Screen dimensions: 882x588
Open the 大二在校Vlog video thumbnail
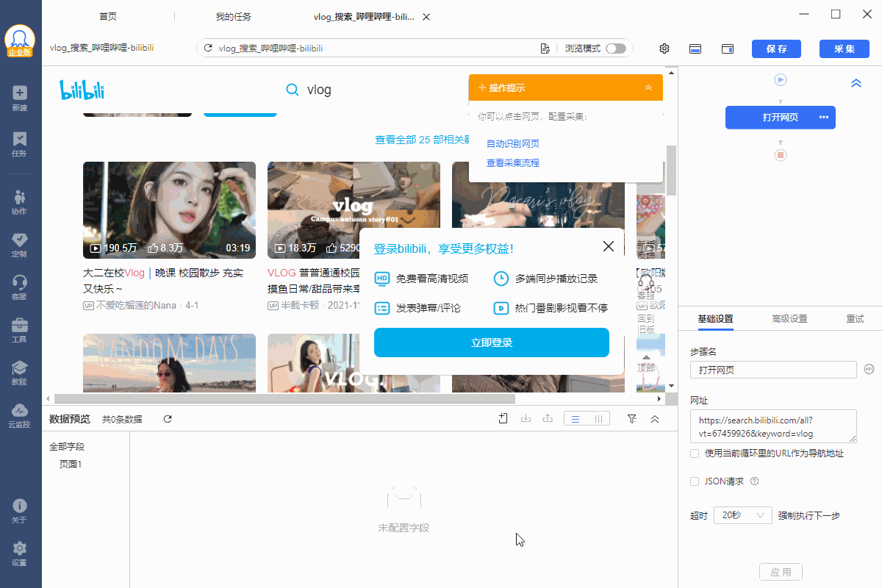169,210
